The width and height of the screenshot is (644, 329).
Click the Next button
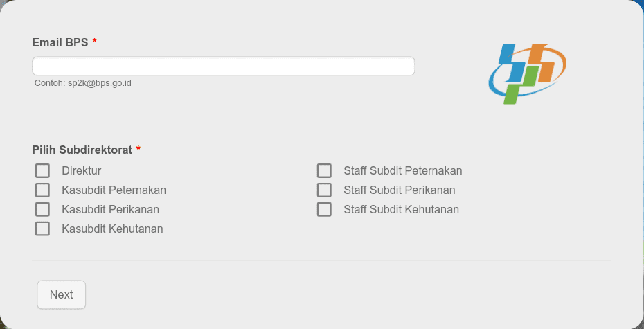[x=61, y=294]
